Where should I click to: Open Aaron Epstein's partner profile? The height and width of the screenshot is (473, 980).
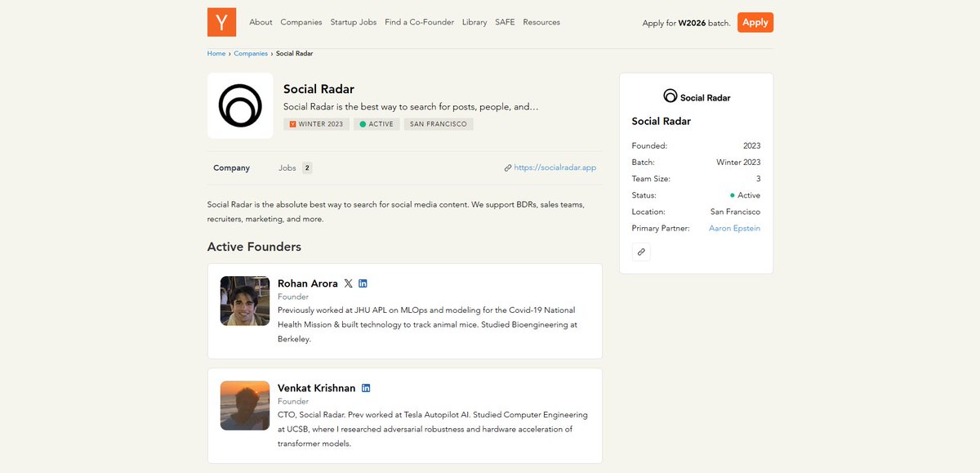(734, 228)
